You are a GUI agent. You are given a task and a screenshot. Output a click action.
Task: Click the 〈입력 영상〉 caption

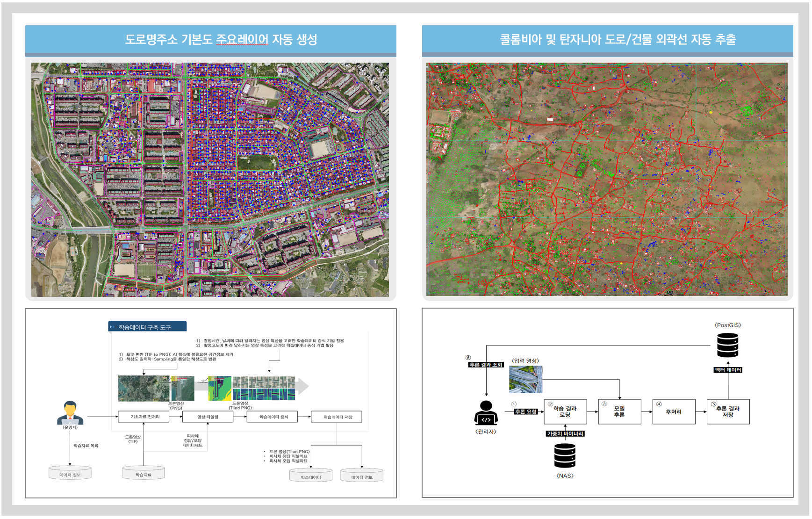click(525, 360)
